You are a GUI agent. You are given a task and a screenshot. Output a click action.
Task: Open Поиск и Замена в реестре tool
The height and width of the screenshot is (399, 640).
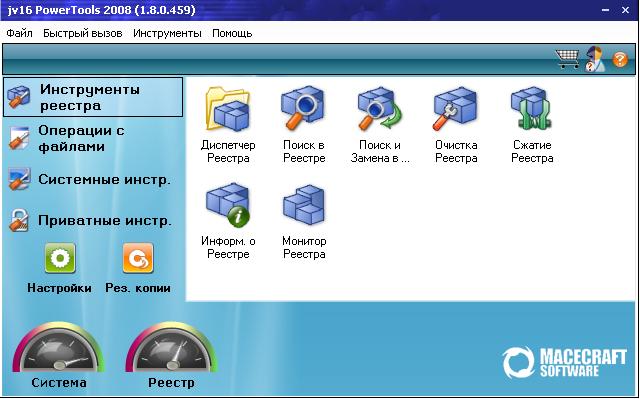click(x=380, y=108)
